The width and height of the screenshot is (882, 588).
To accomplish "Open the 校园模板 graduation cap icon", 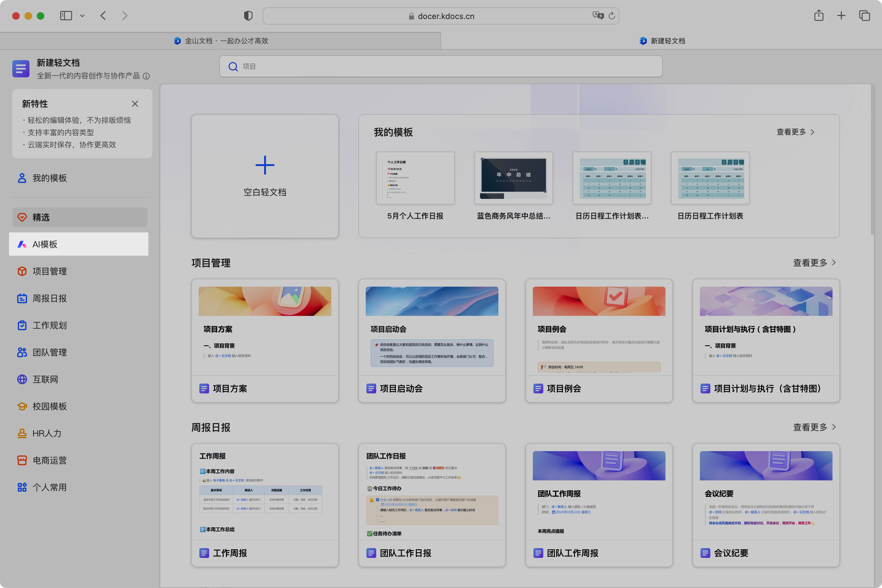I will pos(22,406).
